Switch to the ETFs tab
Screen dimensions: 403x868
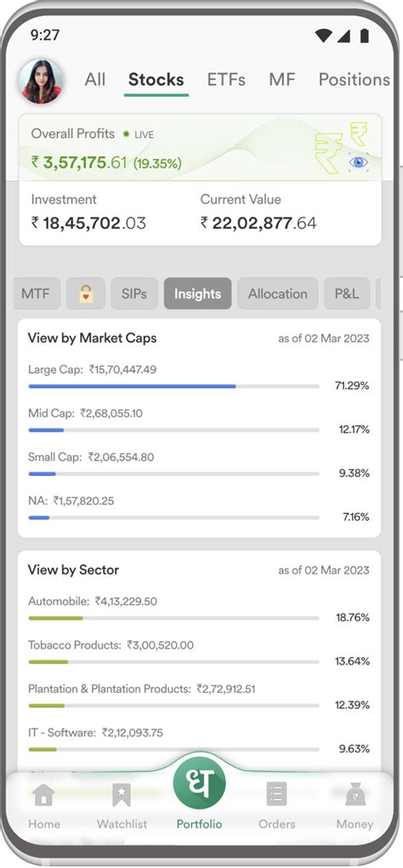click(226, 79)
